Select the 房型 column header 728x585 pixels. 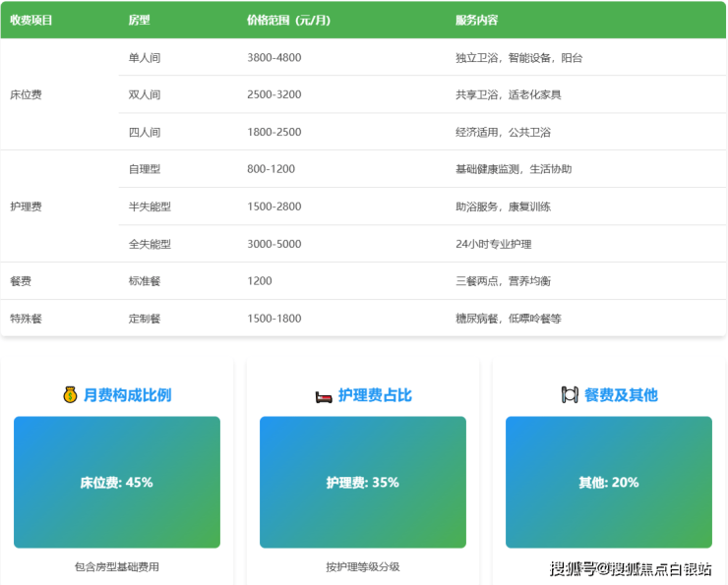[x=139, y=20]
